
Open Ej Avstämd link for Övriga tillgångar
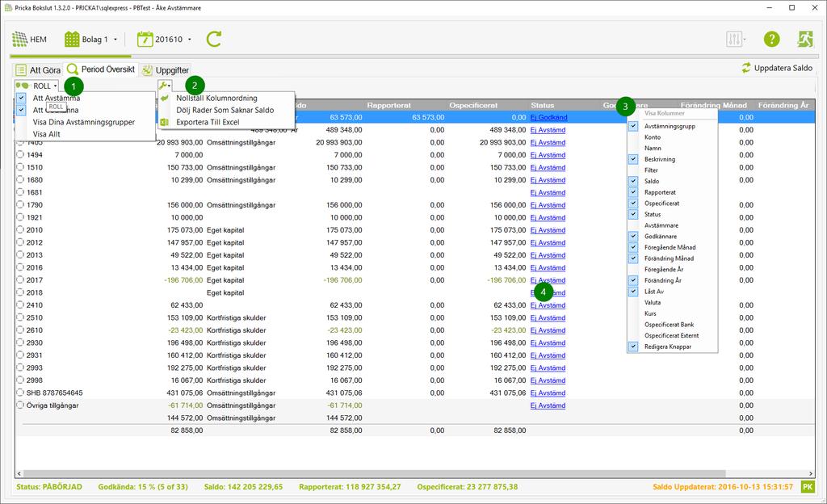tap(548, 405)
